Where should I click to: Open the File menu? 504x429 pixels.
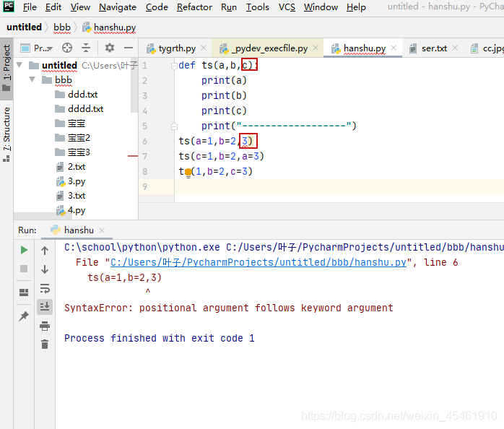[x=30, y=6]
